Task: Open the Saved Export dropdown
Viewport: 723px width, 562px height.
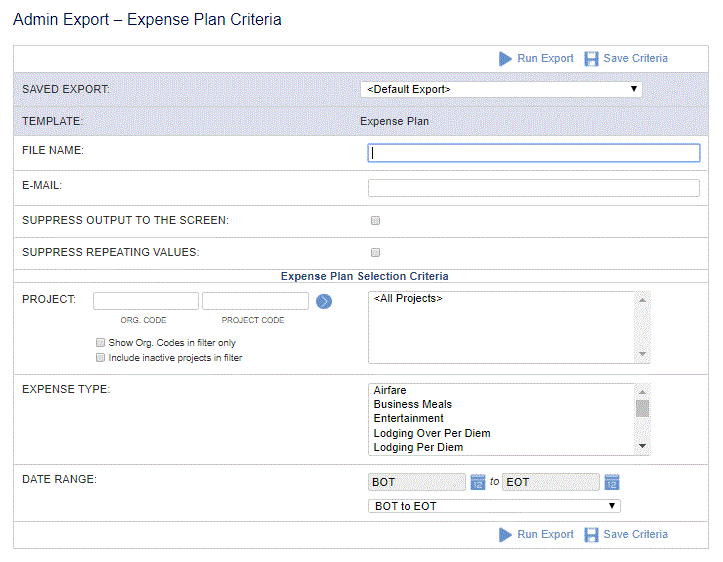Action: tap(501, 89)
